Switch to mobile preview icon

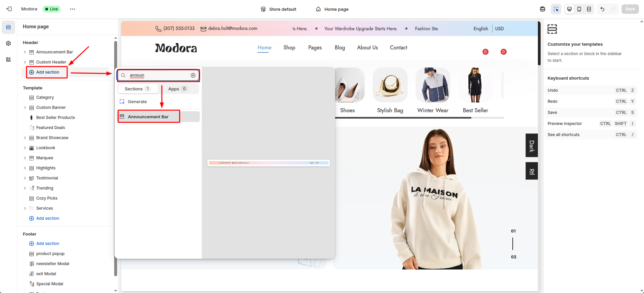pyautogui.click(x=579, y=9)
